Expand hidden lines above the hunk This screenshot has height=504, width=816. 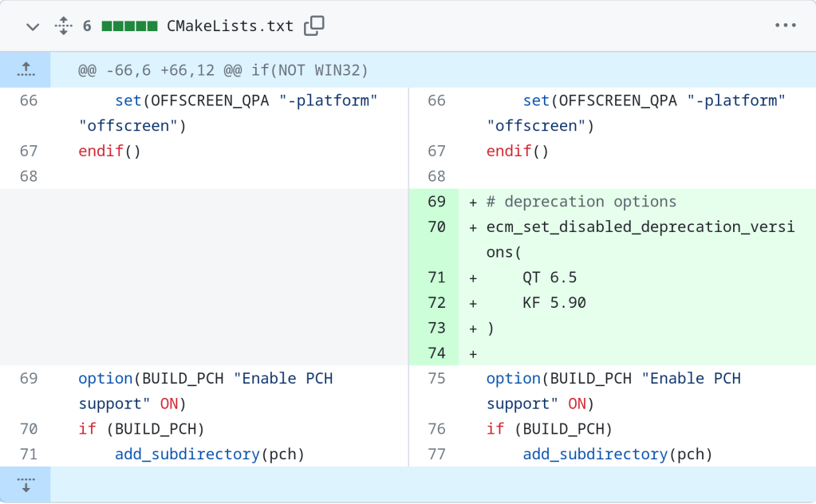tap(26, 70)
